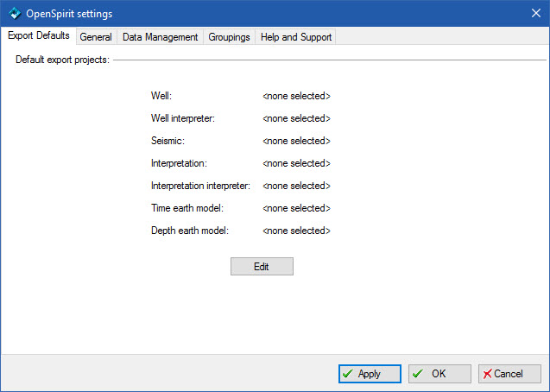The height and width of the screenshot is (392, 550).
Task: Close the OpenSpirit settings dialog
Action: (x=535, y=13)
